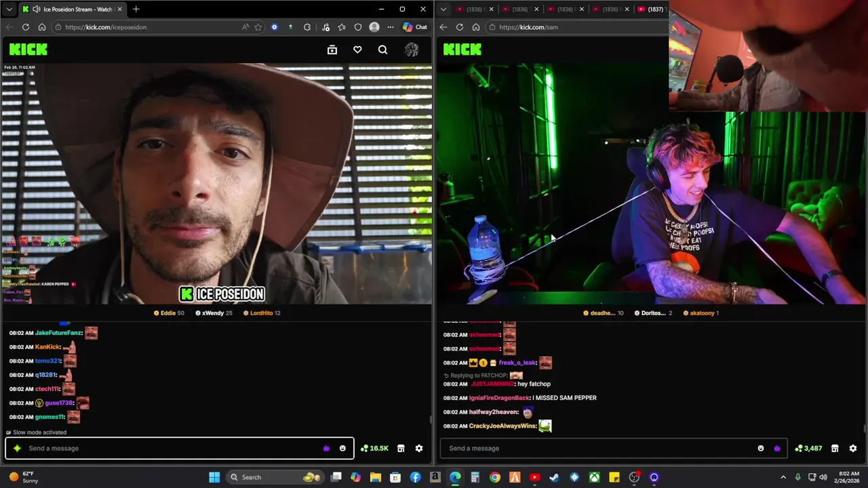The width and height of the screenshot is (868, 488).
Task: Open the shop icon beside the 16.5K counter
Action: [x=401, y=448]
